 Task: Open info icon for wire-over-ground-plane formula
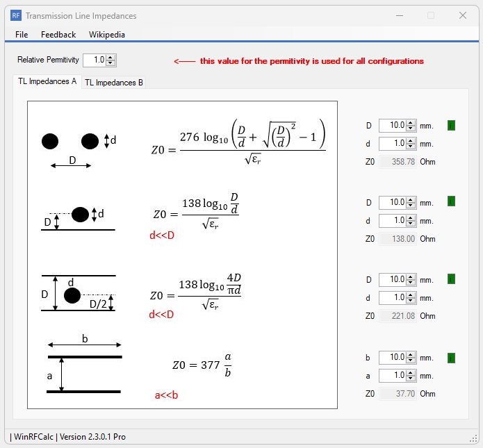tap(451, 202)
